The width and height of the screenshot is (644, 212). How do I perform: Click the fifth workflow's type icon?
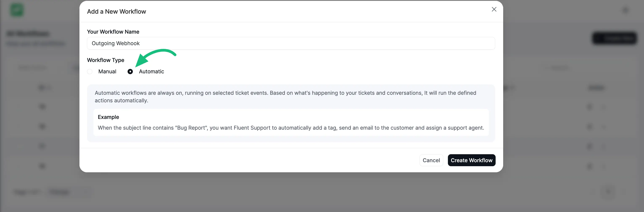click(x=42, y=166)
